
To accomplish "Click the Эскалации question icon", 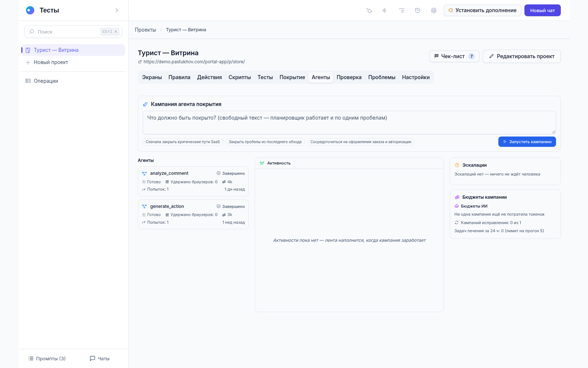I will pos(457,165).
